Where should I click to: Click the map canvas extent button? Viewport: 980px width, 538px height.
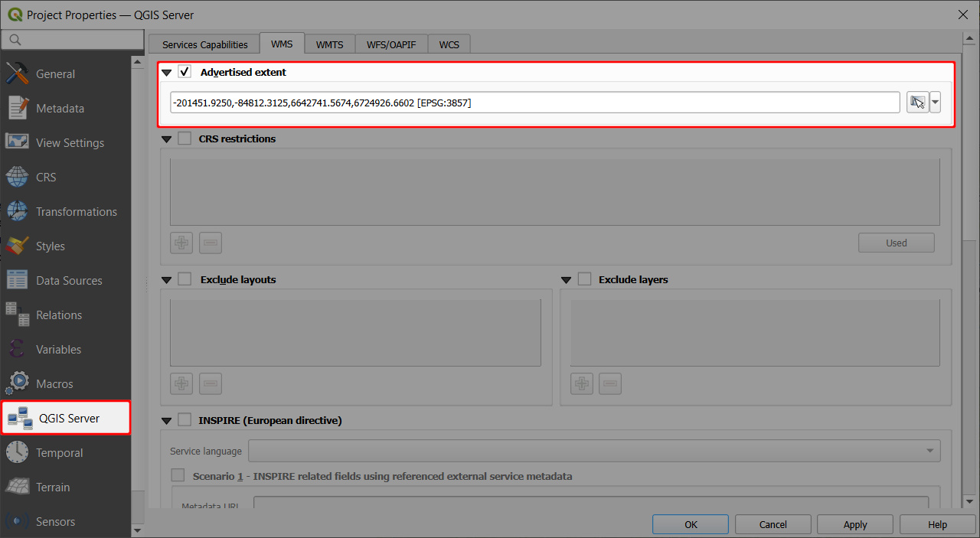pos(917,102)
